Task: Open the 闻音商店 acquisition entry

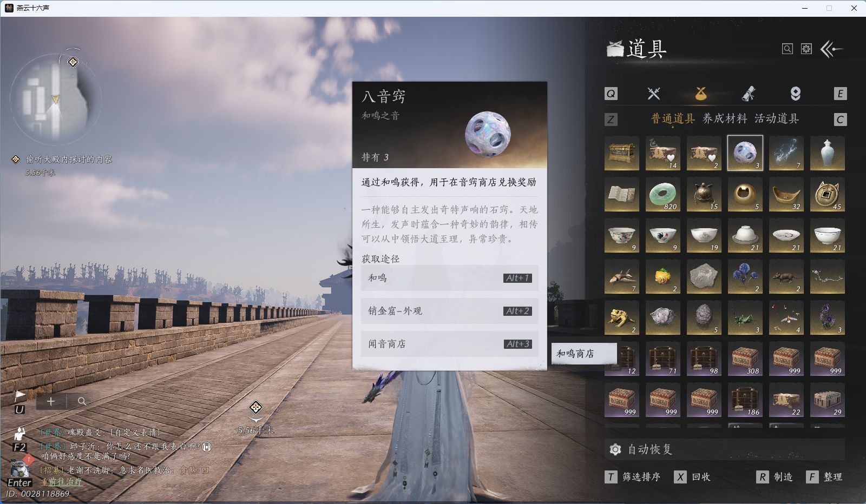Action: 449,344
